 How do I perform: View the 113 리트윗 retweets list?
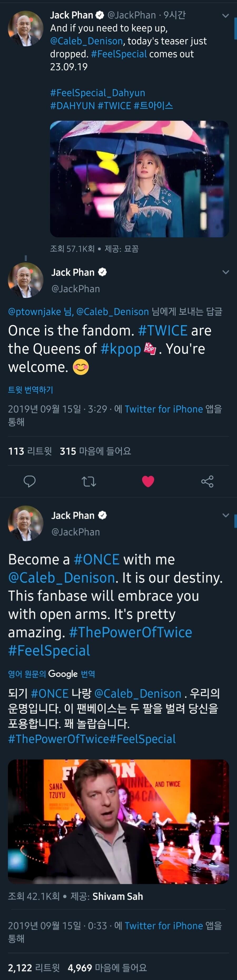tap(30, 451)
